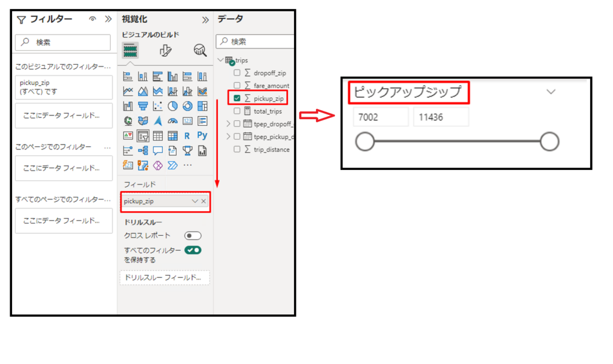
Task: Select the stacked bar chart visual
Action: [128, 76]
